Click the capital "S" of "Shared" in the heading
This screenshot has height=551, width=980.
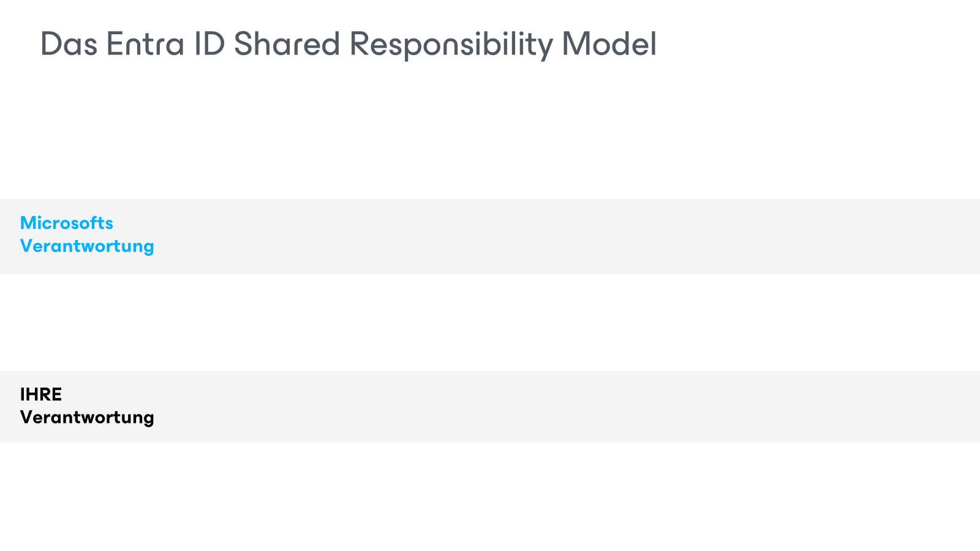click(x=243, y=44)
